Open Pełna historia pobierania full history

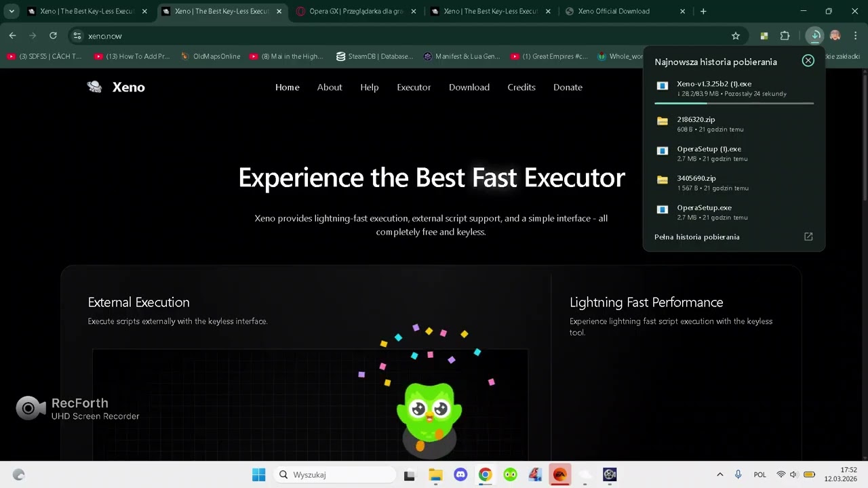point(734,237)
